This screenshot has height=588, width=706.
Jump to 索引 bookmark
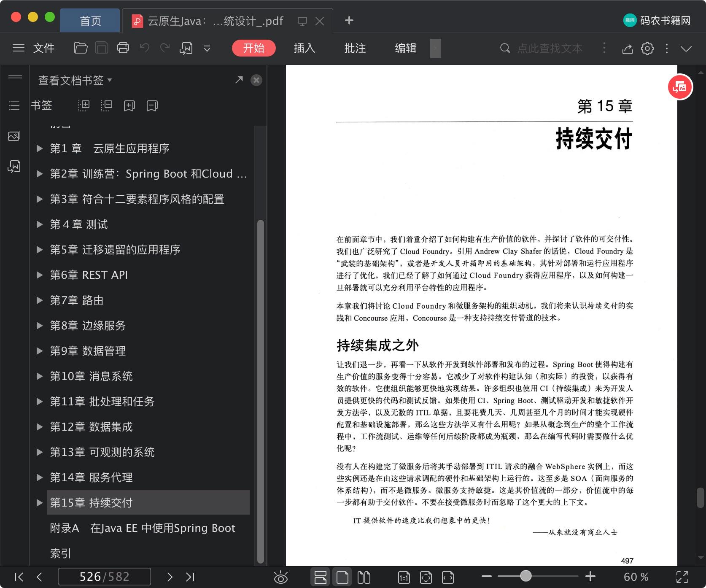(61, 553)
